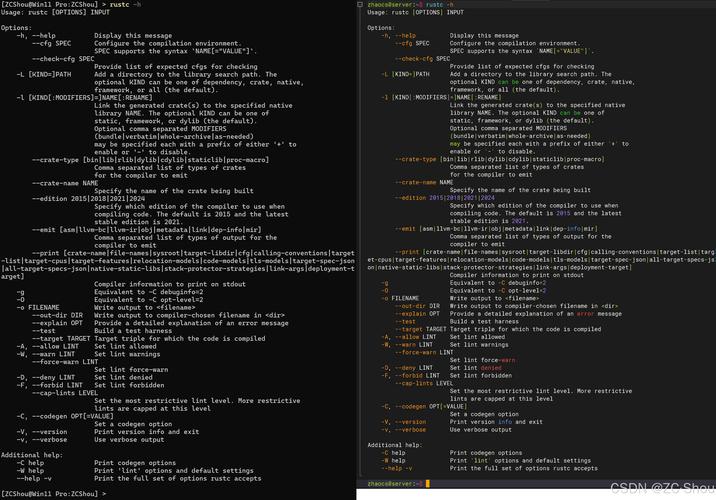
Task: Click 'Usage: rustc [OPTIONS] INPUT' in right terminal
Action: (x=415, y=12)
